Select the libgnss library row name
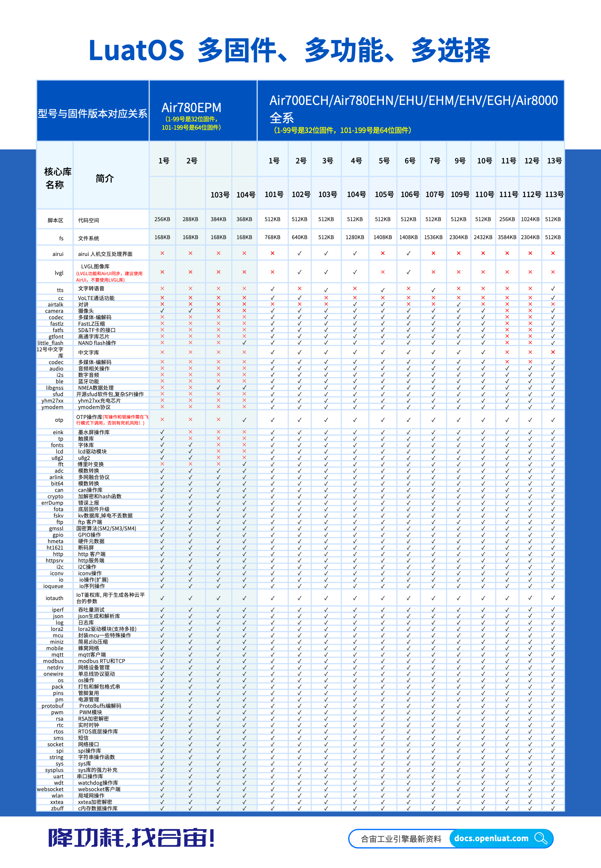Viewport: 601px width, 868px height. [x=54, y=388]
